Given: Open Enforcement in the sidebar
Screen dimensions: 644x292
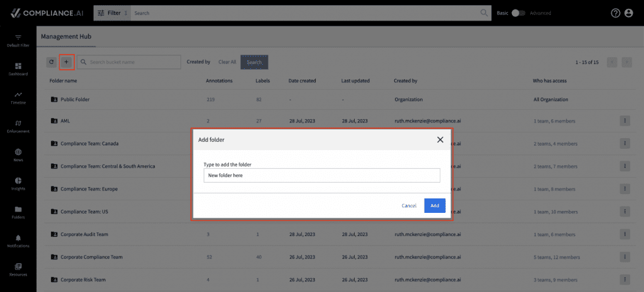Looking at the screenshot, I should pos(18,127).
